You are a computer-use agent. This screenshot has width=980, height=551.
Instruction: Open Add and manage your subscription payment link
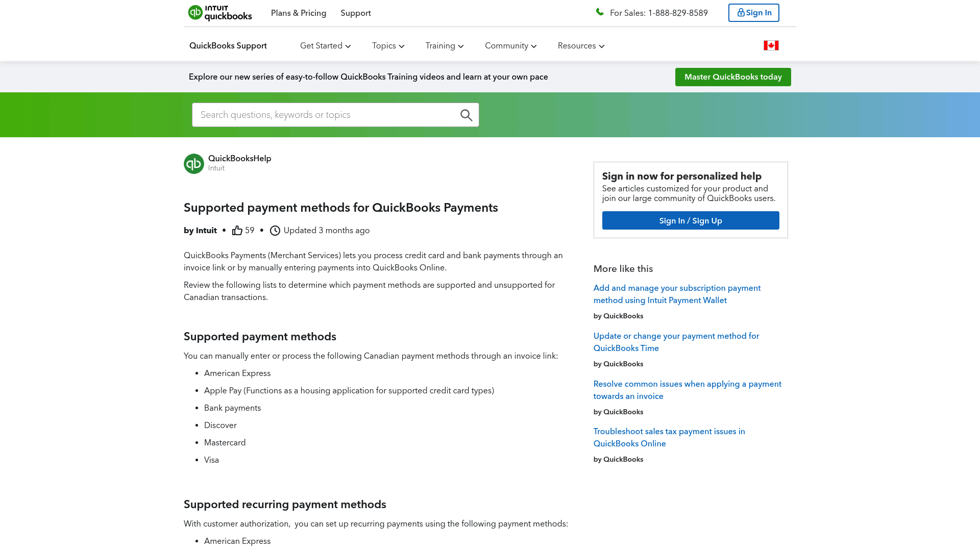pos(677,294)
